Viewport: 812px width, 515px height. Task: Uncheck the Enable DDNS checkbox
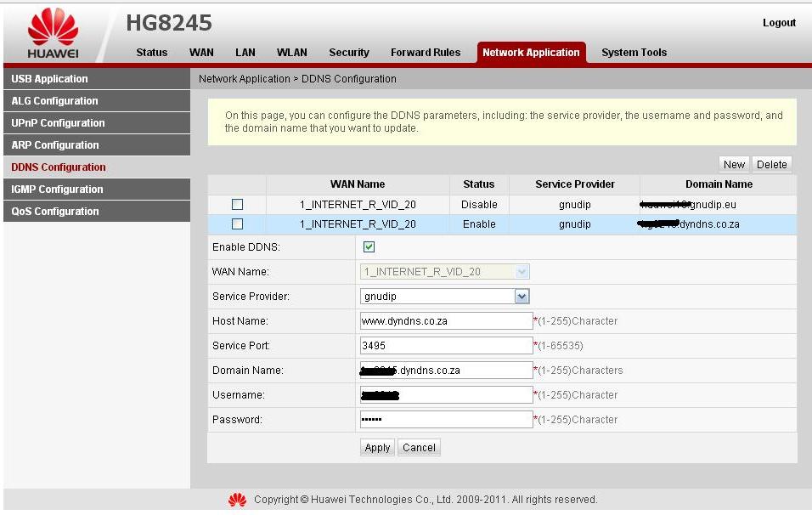tap(369, 247)
